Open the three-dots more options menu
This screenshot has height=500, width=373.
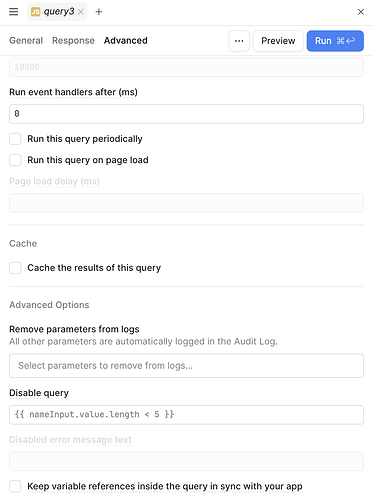(239, 41)
